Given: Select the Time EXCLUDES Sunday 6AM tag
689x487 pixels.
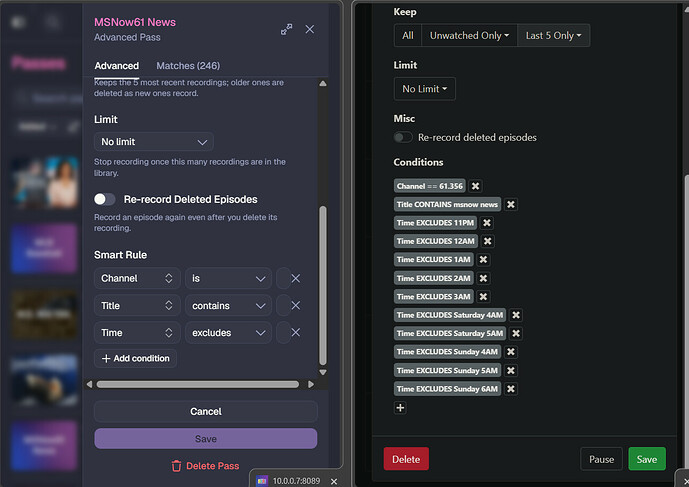Looking at the screenshot, I should 447,389.
